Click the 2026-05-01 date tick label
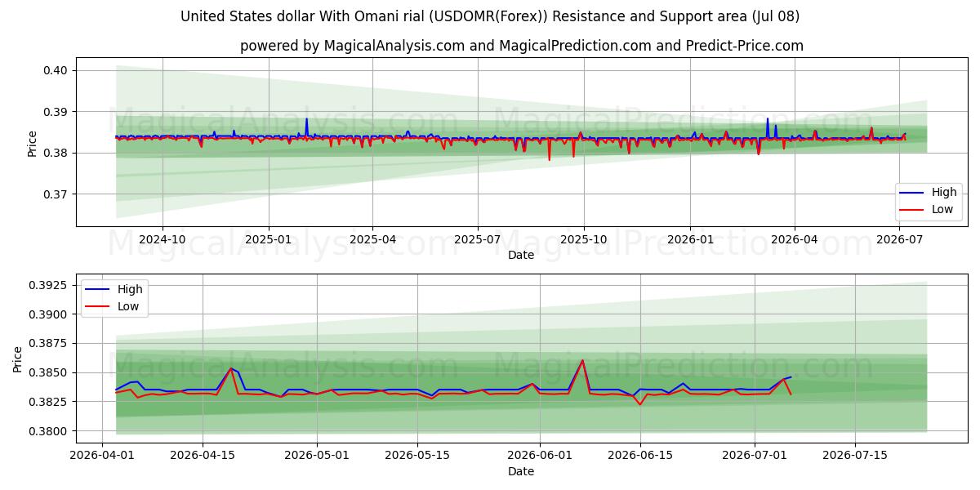Image resolution: width=980 pixels, height=490 pixels. (318, 457)
